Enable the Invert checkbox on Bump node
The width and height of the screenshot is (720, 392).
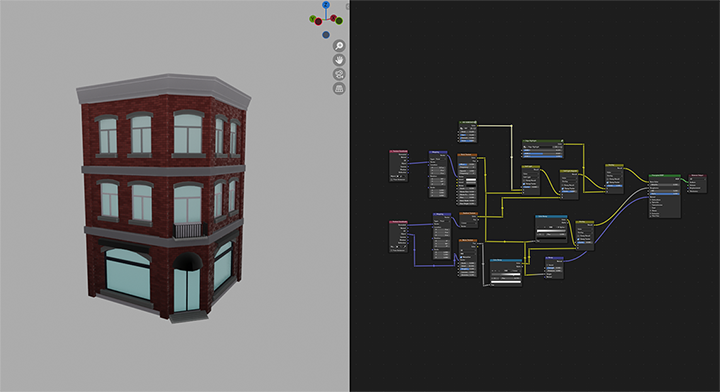pos(547,265)
